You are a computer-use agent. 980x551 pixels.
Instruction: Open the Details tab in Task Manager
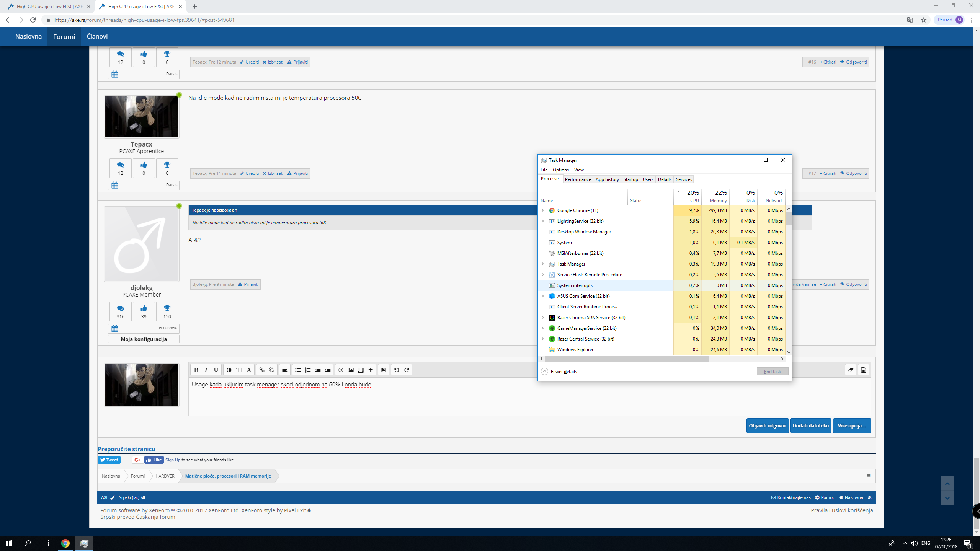point(664,179)
